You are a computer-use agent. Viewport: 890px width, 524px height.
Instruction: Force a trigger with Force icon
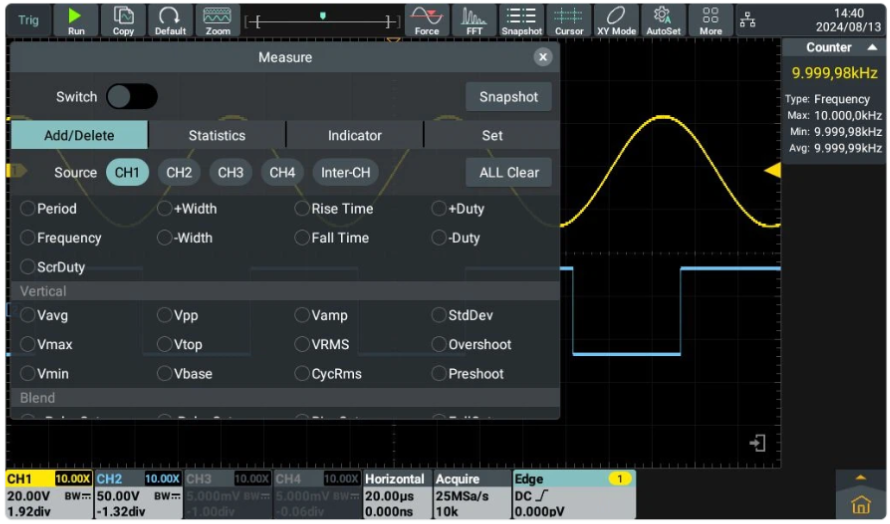[426, 19]
